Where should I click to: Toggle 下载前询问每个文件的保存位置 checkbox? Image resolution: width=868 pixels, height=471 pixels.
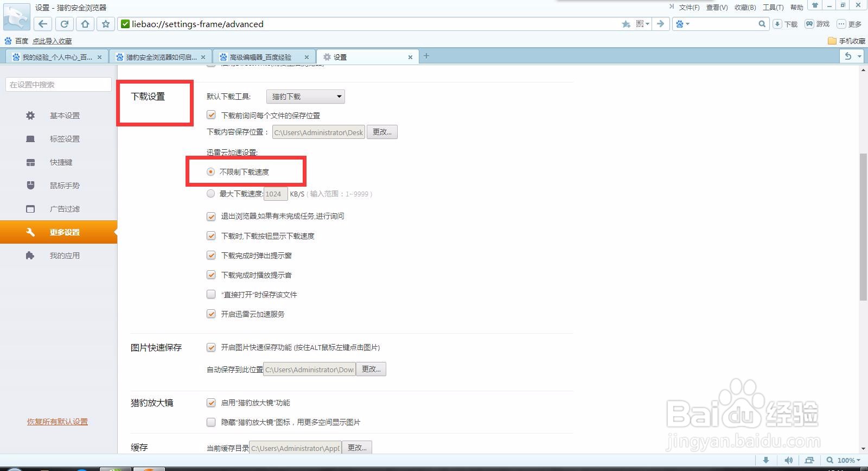[x=211, y=115]
